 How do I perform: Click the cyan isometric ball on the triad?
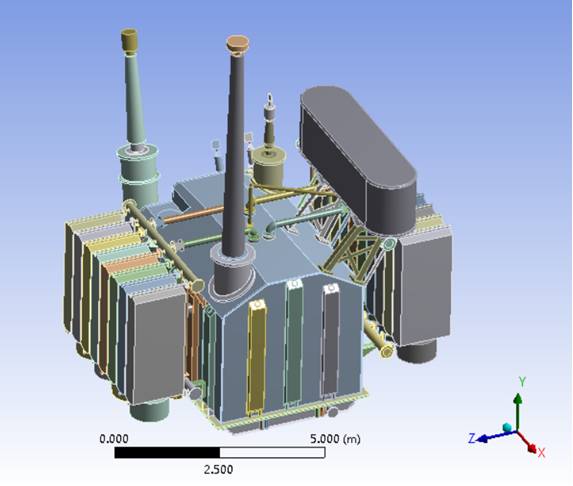507,428
